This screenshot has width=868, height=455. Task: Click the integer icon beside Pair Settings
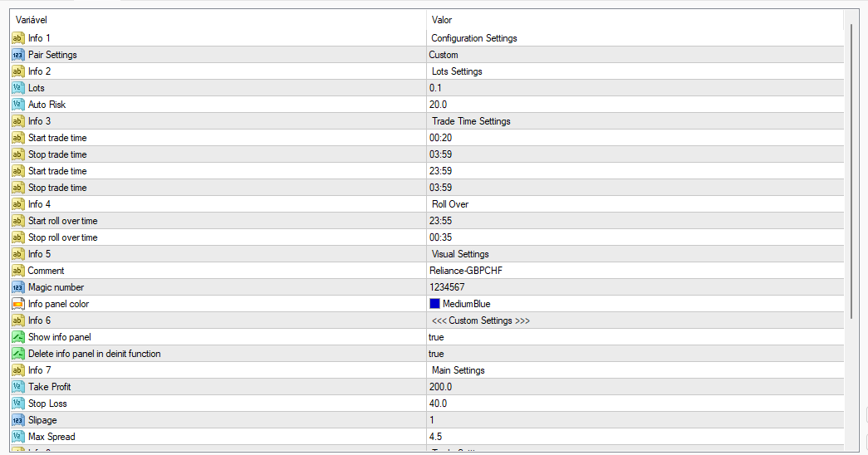17,55
